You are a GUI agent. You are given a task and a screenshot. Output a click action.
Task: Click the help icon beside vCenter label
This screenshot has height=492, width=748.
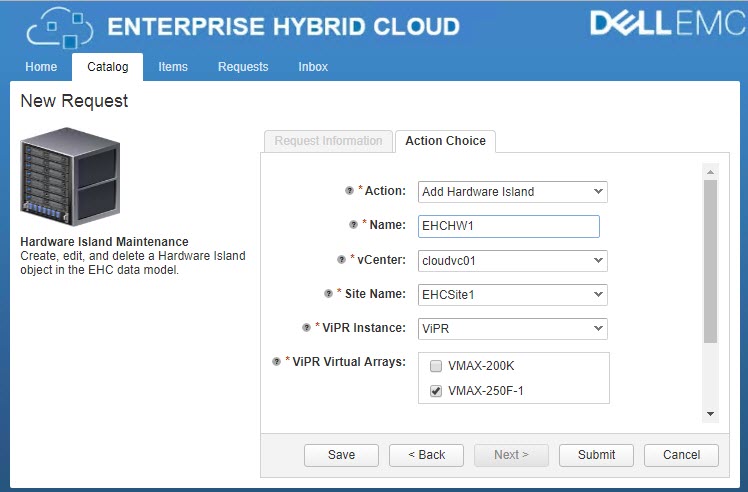click(x=341, y=260)
